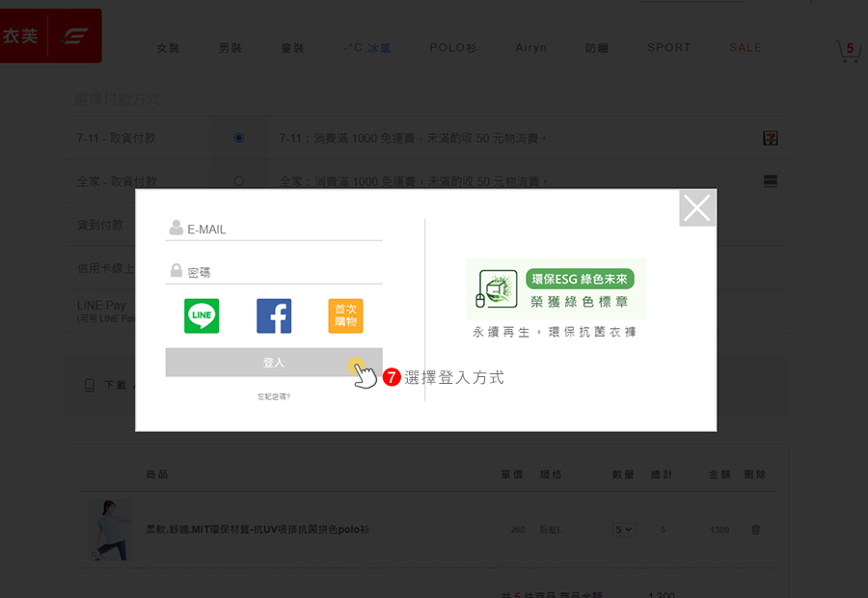Close the login popup with X
Screen dimensions: 868x598
[x=696, y=208]
